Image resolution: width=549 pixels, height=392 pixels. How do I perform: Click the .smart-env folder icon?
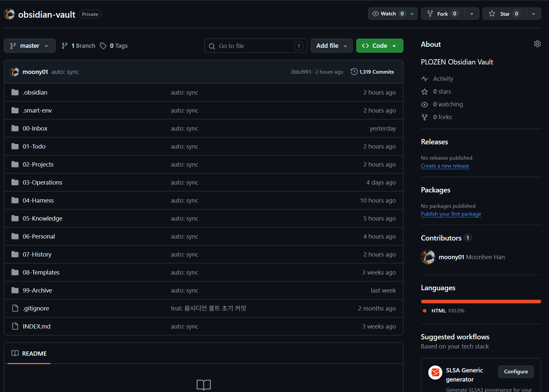(15, 110)
